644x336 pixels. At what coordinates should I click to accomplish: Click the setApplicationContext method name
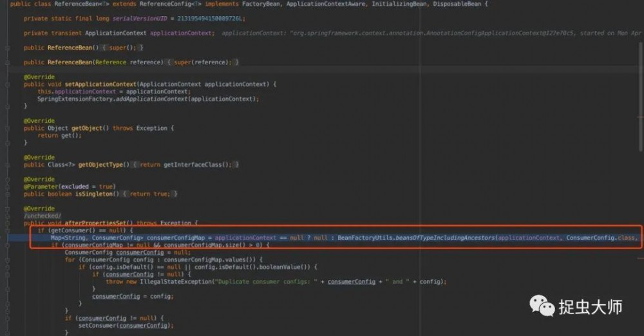click(x=100, y=84)
